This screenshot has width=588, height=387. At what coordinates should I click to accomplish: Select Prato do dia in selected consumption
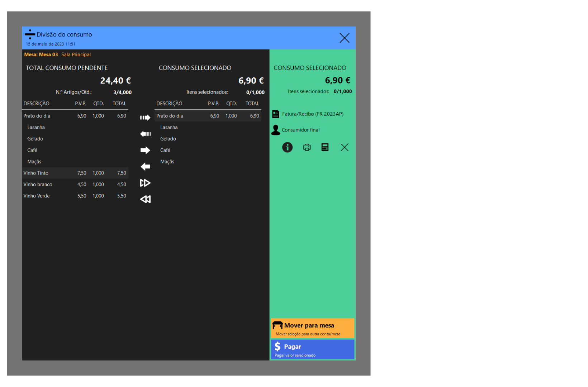tap(208, 116)
